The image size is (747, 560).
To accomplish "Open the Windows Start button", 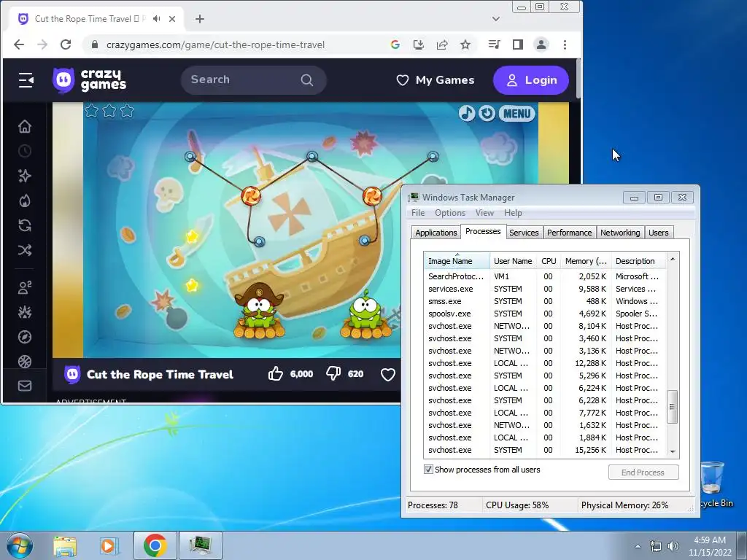I will click(20, 545).
